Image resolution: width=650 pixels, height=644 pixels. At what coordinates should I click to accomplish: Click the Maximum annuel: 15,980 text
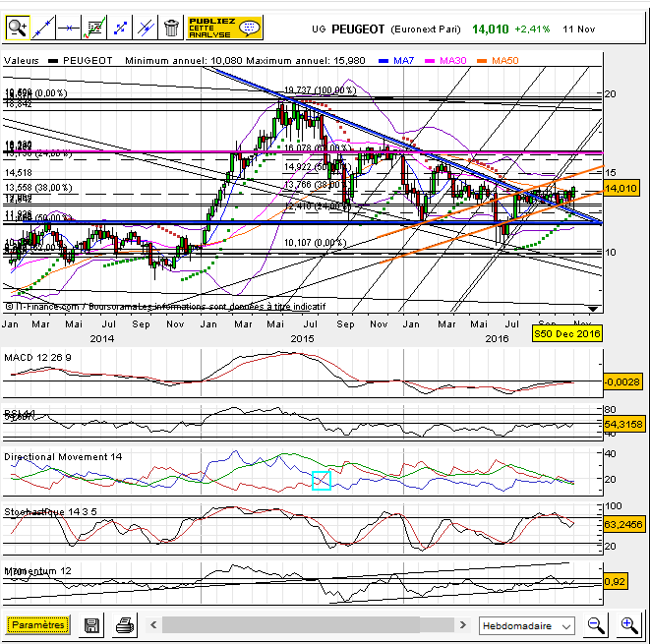[x=306, y=61]
